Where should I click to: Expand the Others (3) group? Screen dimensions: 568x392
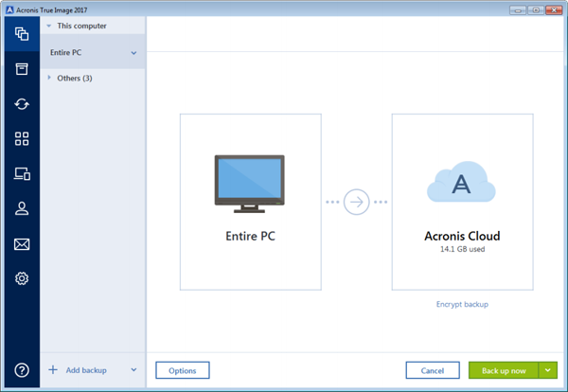click(49, 78)
